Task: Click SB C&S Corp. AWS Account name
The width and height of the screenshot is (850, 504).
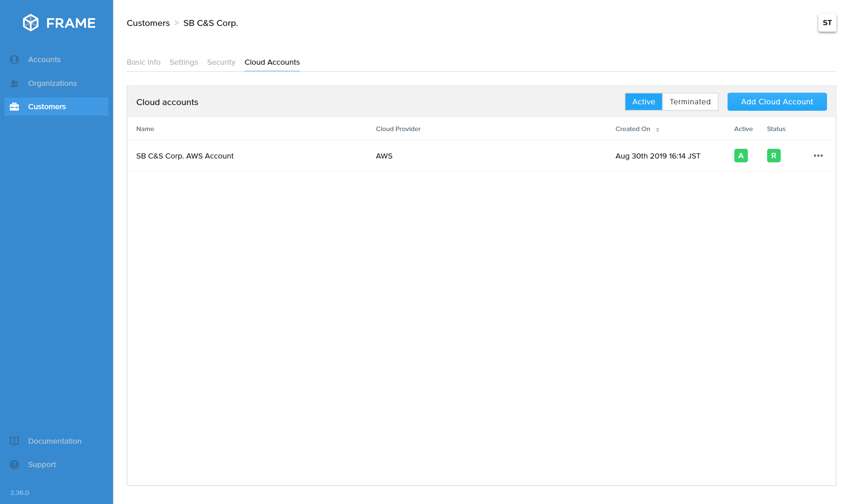Action: (185, 156)
